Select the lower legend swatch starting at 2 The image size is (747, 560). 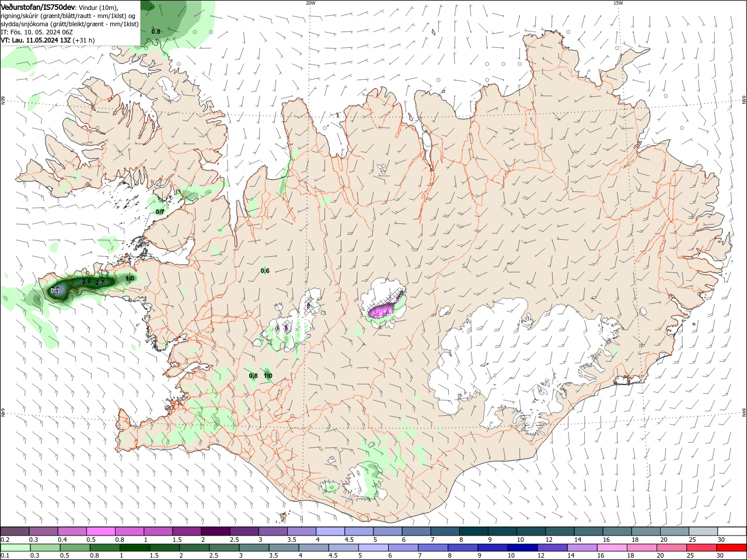(x=194, y=547)
